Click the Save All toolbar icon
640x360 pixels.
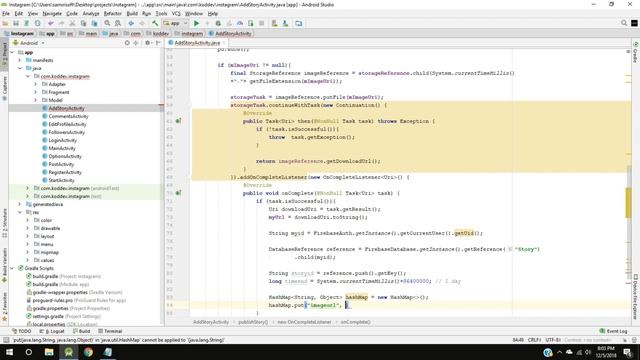[x=16, y=24]
